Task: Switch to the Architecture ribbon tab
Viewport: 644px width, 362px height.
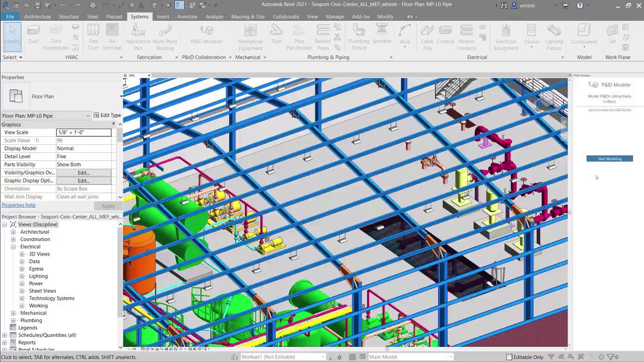Action: [37, 17]
